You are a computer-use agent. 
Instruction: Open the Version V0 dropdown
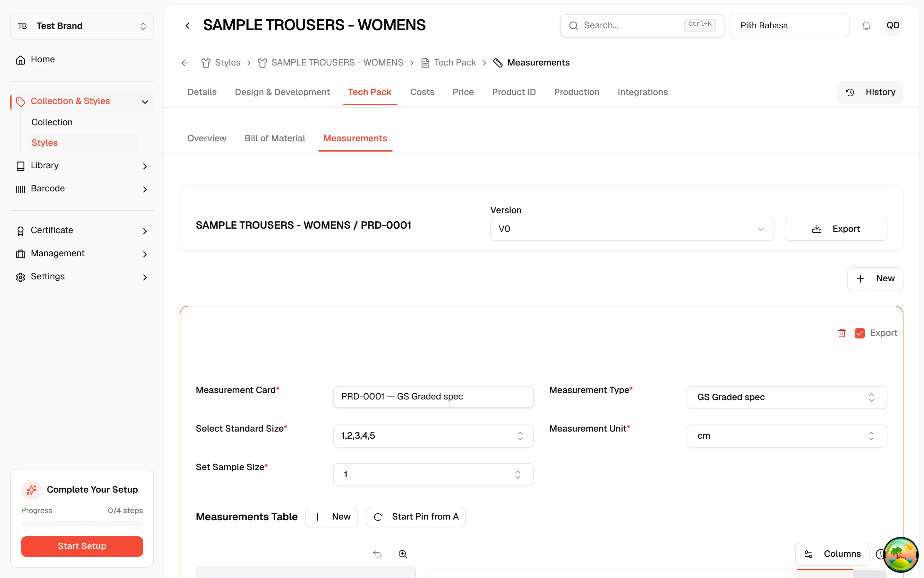pos(632,229)
